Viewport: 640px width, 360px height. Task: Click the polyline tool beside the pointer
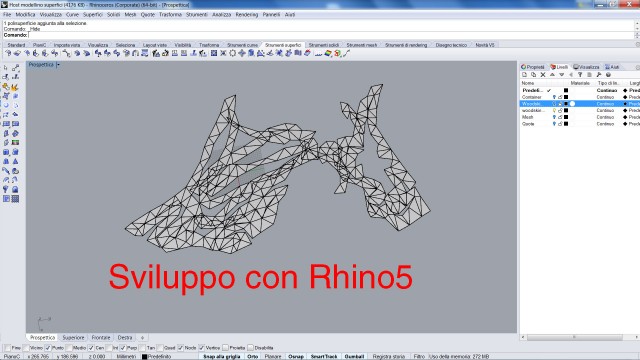[15, 68]
